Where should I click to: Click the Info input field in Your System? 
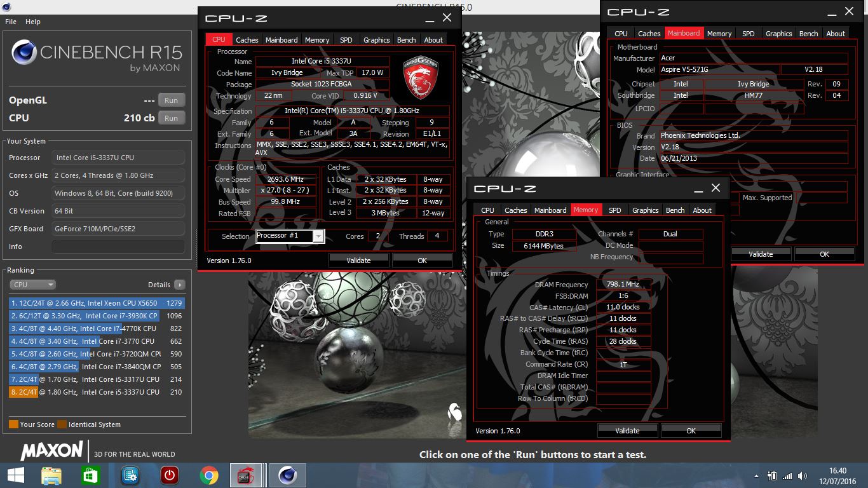(x=118, y=247)
